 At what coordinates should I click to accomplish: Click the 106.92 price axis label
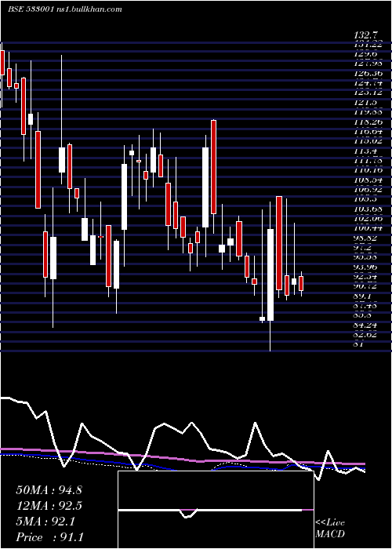coord(368,190)
